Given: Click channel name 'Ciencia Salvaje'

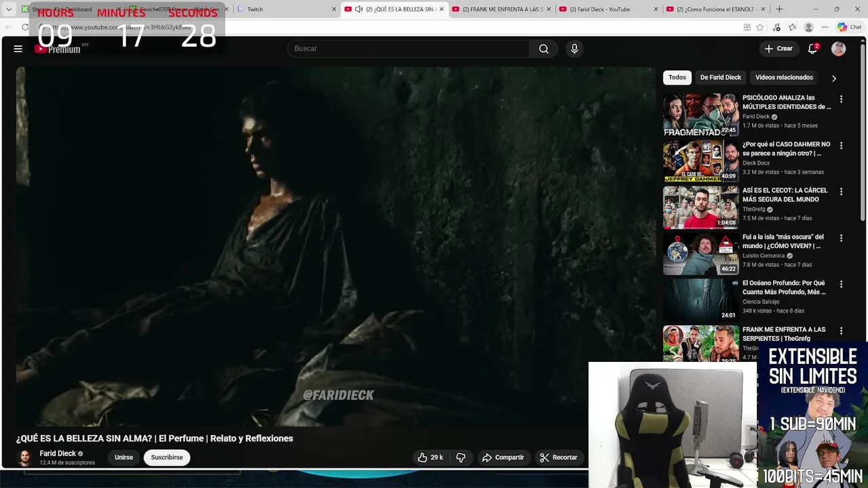Looking at the screenshot, I should 761,302.
